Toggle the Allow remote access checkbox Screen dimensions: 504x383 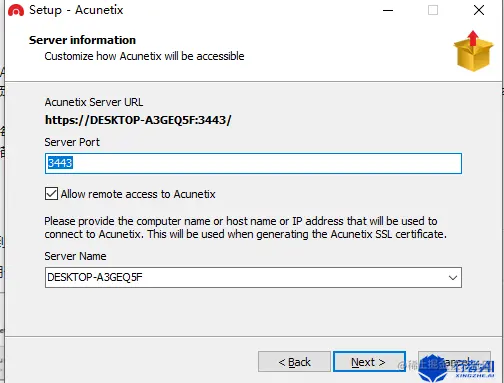[x=51, y=194]
